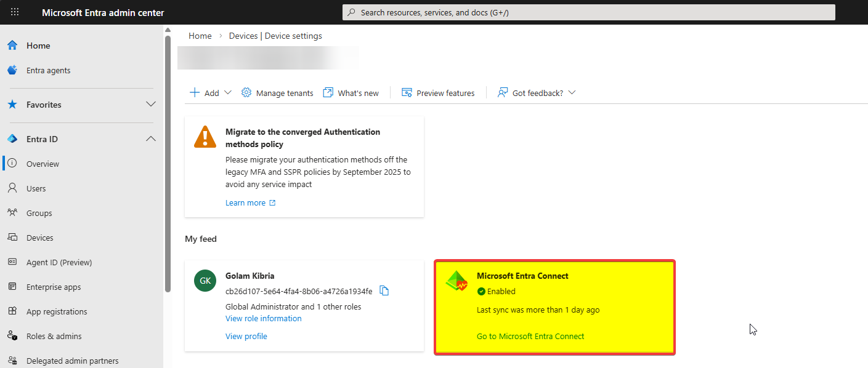The image size is (868, 368).
Task: Click the Home house icon in sidebar
Action: pos(12,46)
